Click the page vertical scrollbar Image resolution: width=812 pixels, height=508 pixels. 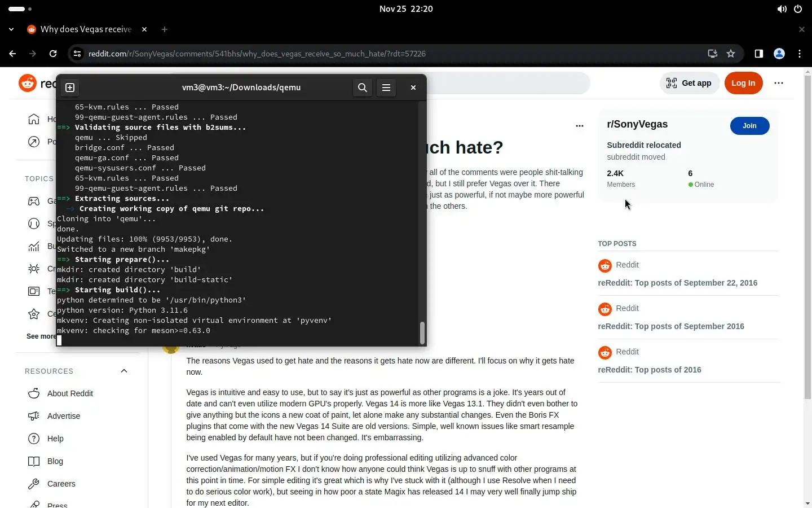click(807, 238)
